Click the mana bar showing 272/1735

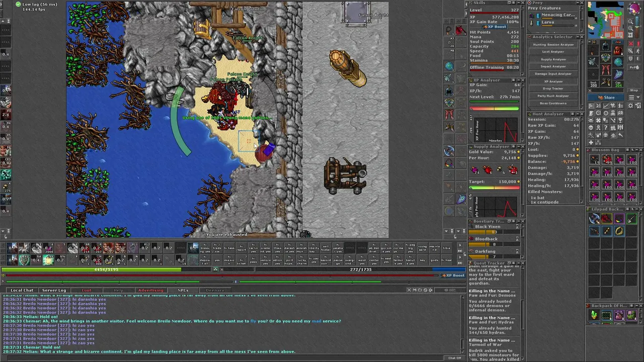coord(360,269)
